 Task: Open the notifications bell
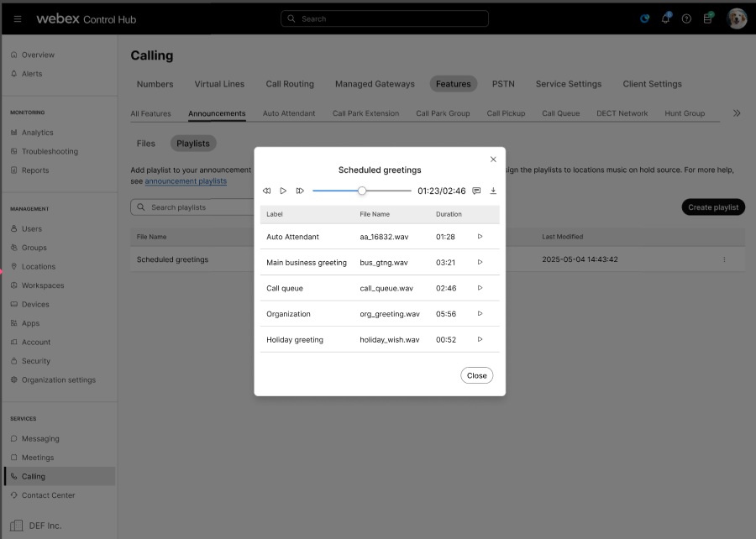point(665,18)
